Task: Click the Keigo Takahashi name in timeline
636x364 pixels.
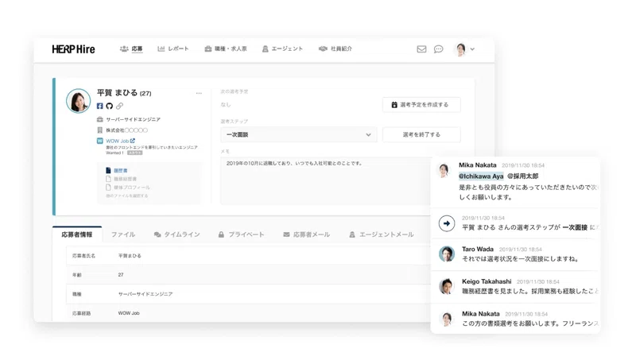Action: [487, 281]
